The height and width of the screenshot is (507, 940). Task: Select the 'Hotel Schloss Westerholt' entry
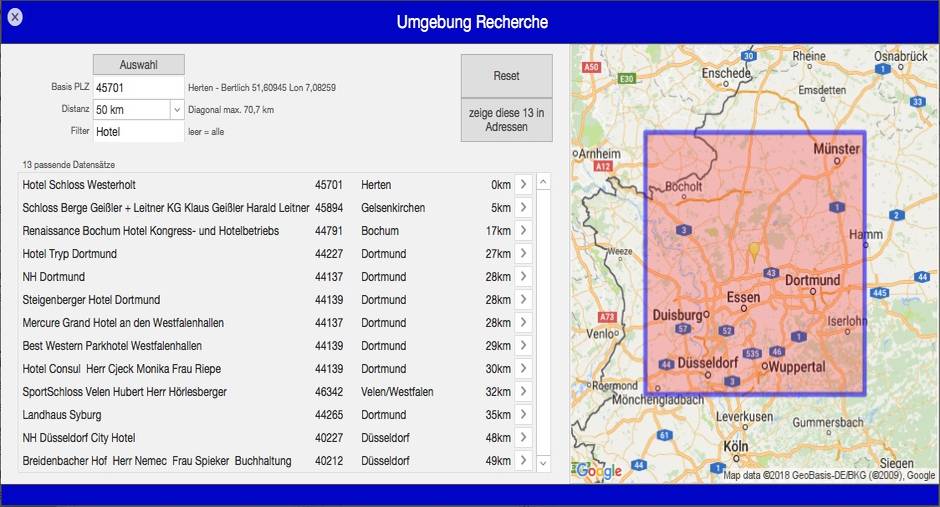pos(79,185)
